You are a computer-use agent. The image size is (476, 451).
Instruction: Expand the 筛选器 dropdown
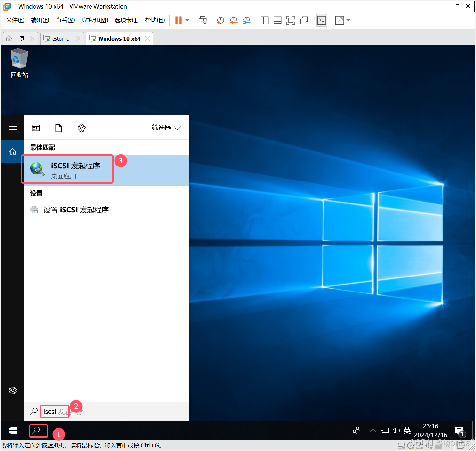(167, 128)
